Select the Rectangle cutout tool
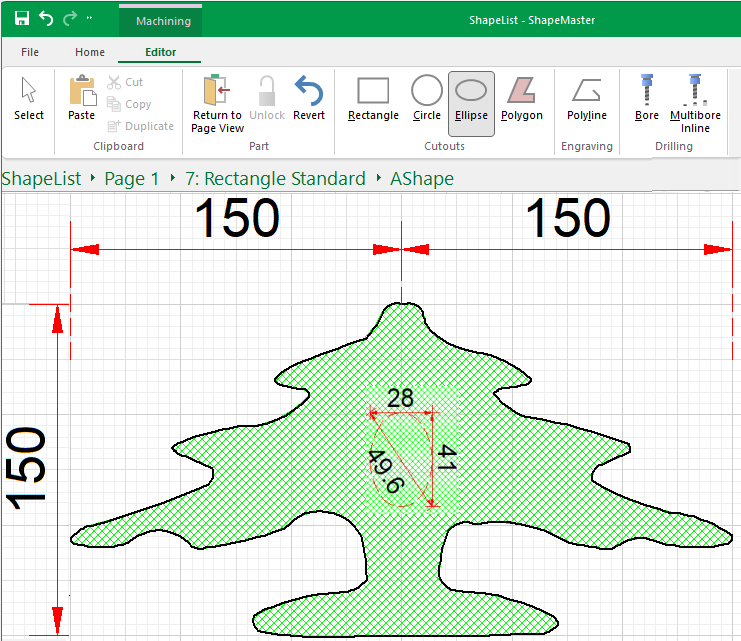 pyautogui.click(x=373, y=100)
